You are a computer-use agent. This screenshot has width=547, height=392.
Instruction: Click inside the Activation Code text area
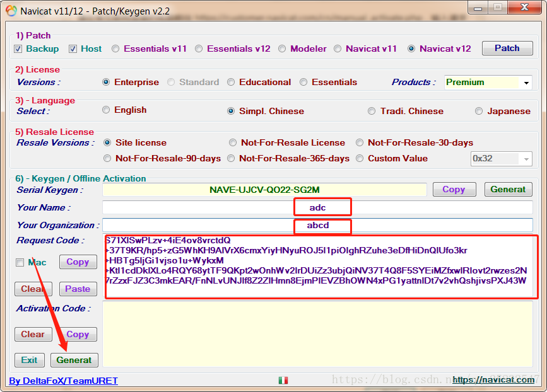pyautogui.click(x=317, y=334)
